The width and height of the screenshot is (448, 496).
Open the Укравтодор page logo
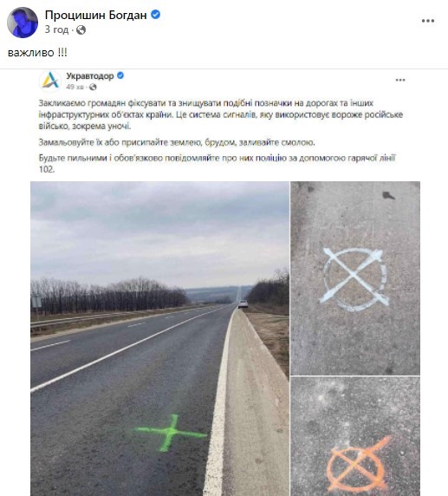pos(50,81)
